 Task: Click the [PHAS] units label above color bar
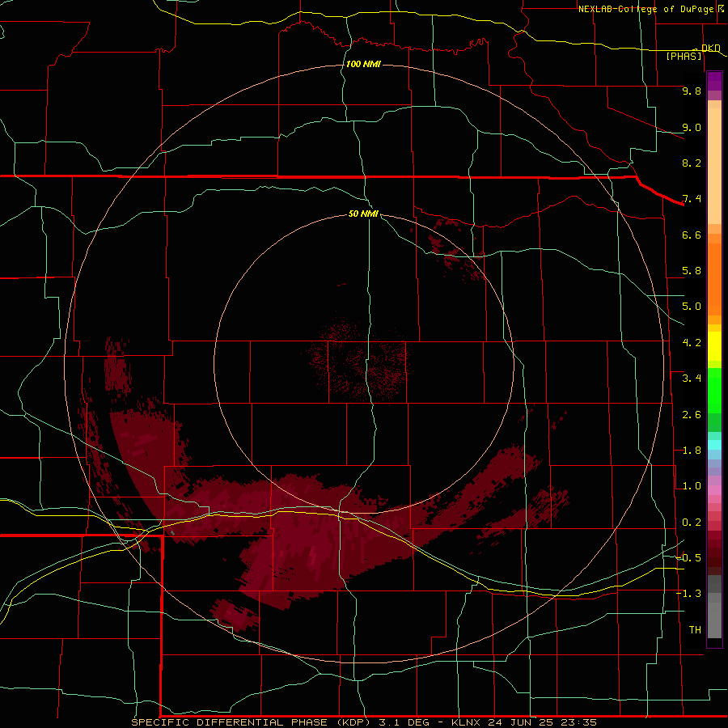point(684,57)
